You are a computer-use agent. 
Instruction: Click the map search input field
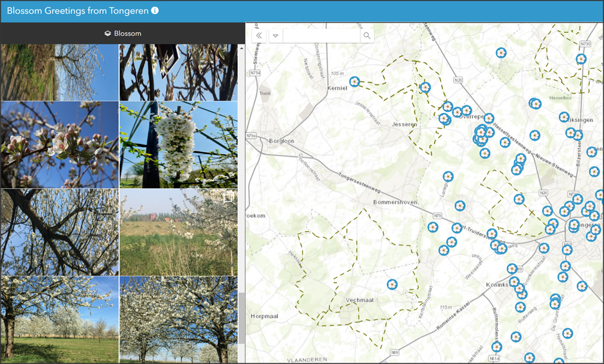click(321, 36)
